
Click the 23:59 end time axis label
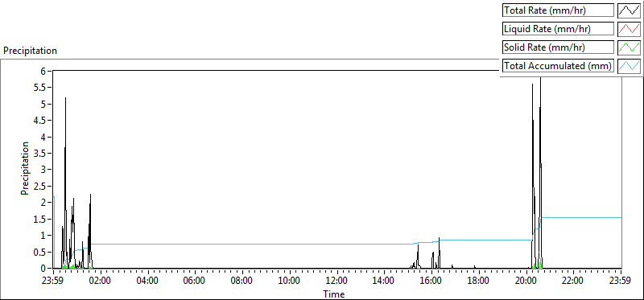point(621,282)
